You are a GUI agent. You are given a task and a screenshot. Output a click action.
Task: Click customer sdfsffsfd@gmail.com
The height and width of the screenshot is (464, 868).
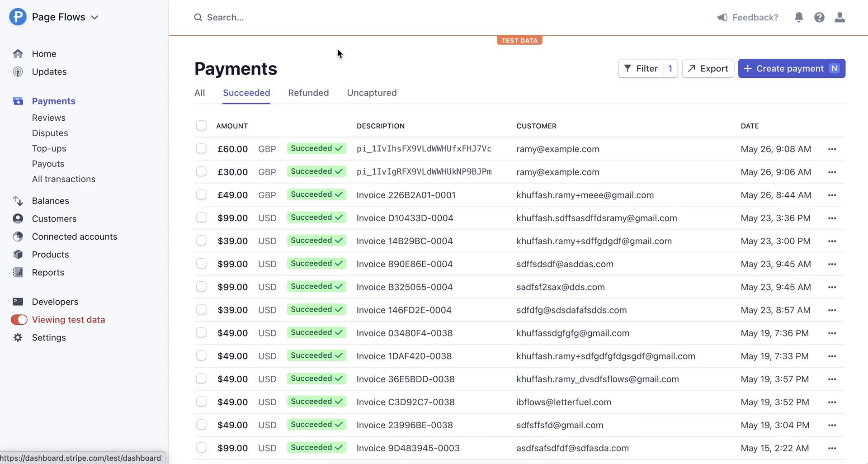(560, 426)
